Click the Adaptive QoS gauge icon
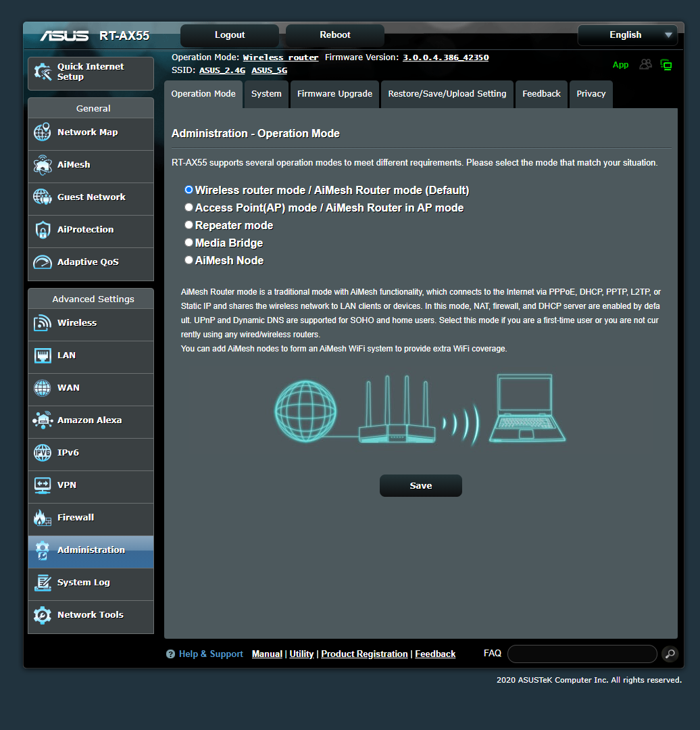The image size is (700, 730). pyautogui.click(x=42, y=262)
